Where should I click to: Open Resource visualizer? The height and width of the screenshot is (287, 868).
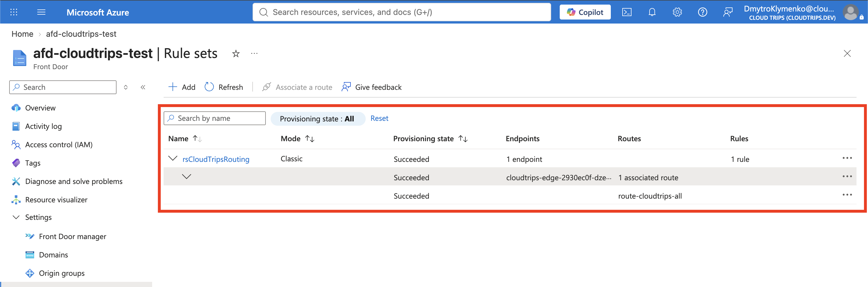coord(56,200)
